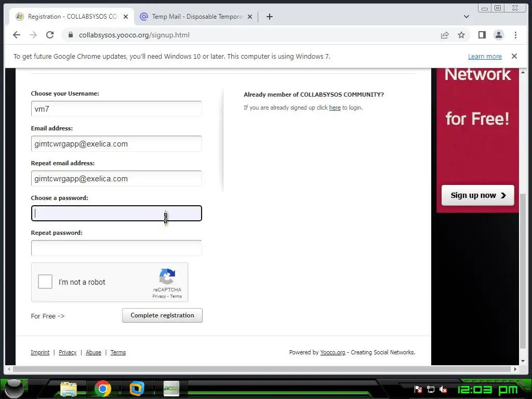Image resolution: width=532 pixels, height=399 pixels.
Task: Open the reCAPTCHA Privacy link
Action: pos(159,296)
